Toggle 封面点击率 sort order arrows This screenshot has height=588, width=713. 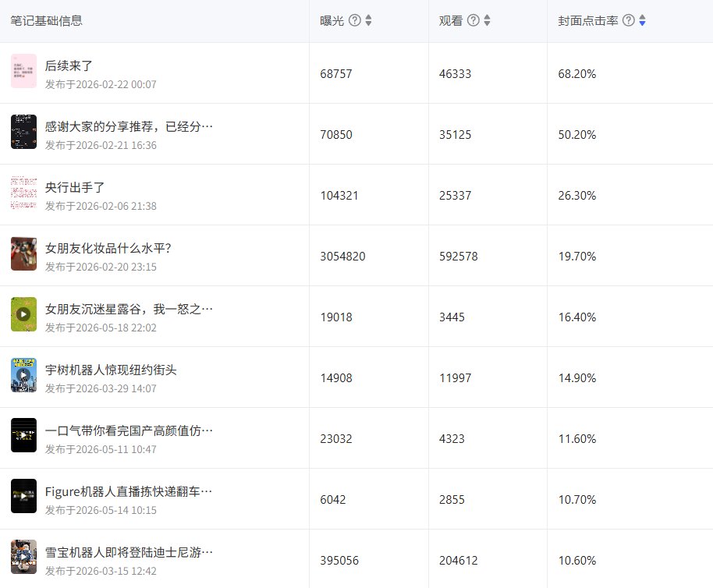point(642,20)
